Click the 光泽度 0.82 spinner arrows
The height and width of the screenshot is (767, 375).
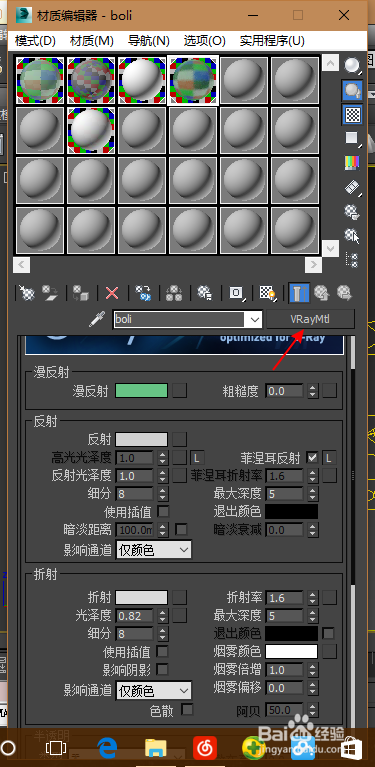point(163,616)
